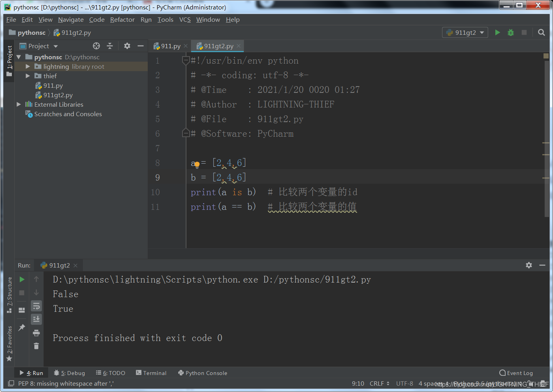This screenshot has height=392, width=553.
Task: Click the pythonsc breadcrumb in navigation bar
Action: click(x=27, y=32)
